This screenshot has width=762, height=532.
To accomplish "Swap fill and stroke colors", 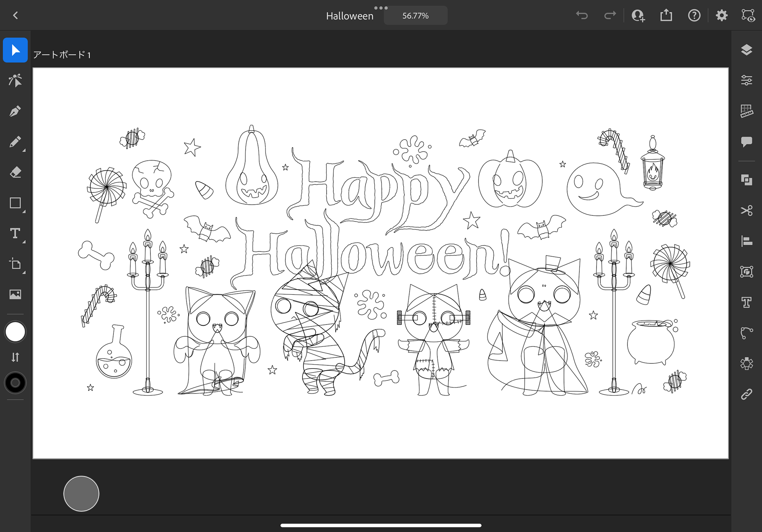I will pyautogui.click(x=15, y=357).
